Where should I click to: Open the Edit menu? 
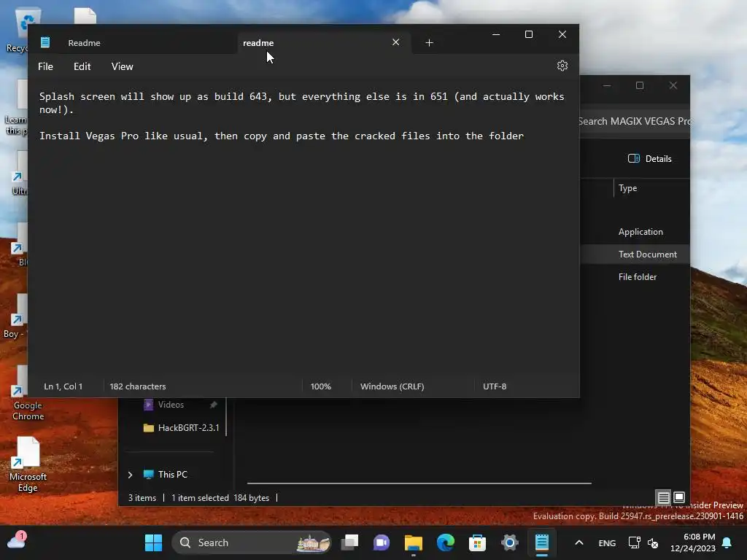(82, 66)
